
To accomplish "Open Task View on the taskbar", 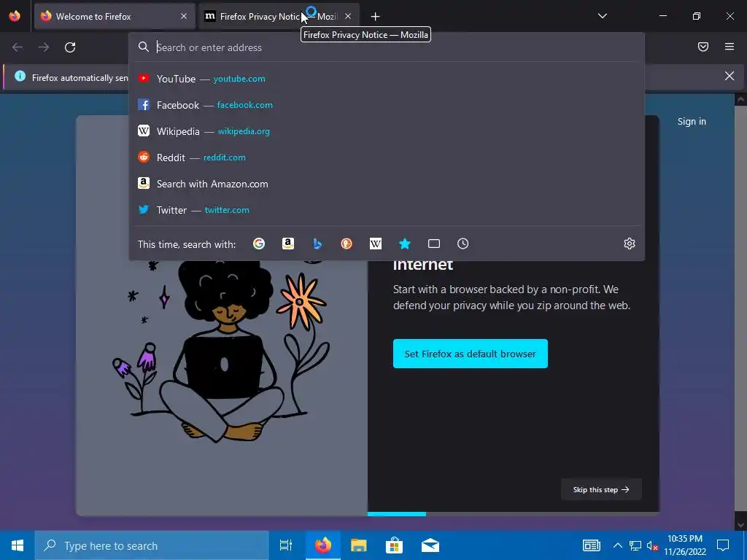I will tap(286, 545).
